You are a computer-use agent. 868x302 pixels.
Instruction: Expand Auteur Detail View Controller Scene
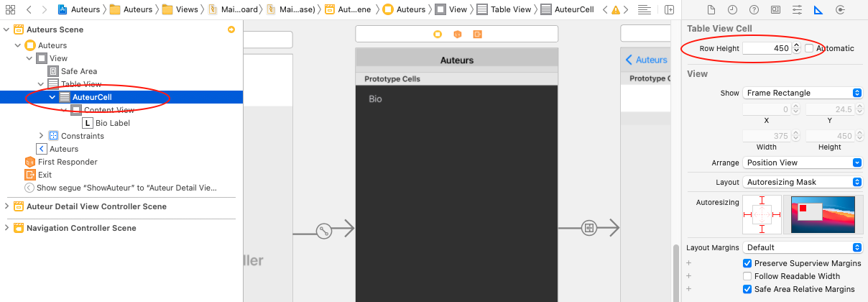[7, 206]
